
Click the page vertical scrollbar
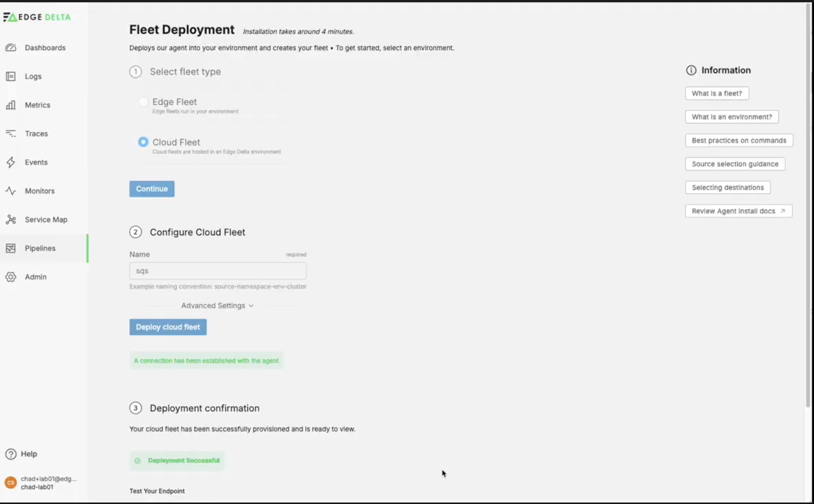808,204
